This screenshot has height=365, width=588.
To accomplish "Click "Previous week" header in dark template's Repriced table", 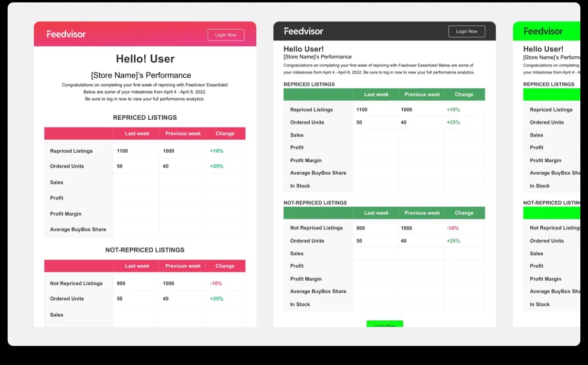I will click(422, 94).
